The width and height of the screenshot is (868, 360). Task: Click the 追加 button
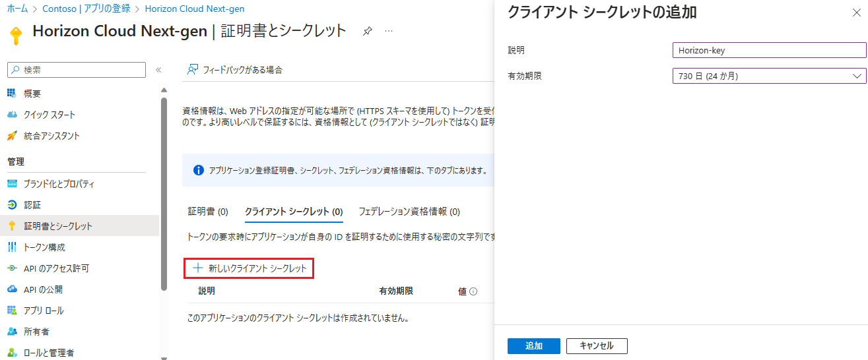pyautogui.click(x=534, y=346)
